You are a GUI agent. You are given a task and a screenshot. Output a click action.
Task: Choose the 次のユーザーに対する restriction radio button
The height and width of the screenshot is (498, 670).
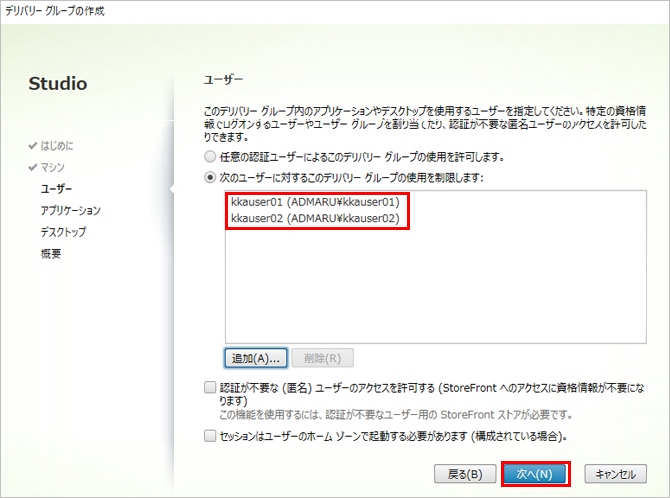(x=209, y=177)
